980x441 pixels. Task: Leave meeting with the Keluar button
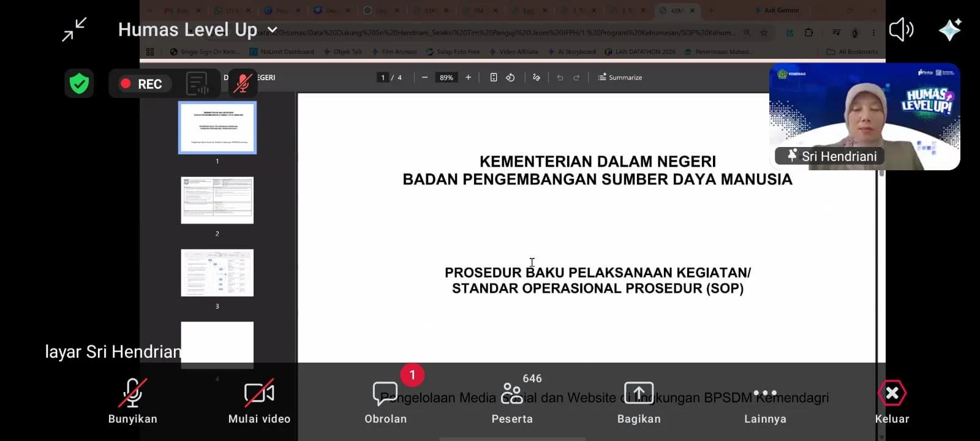click(x=892, y=402)
